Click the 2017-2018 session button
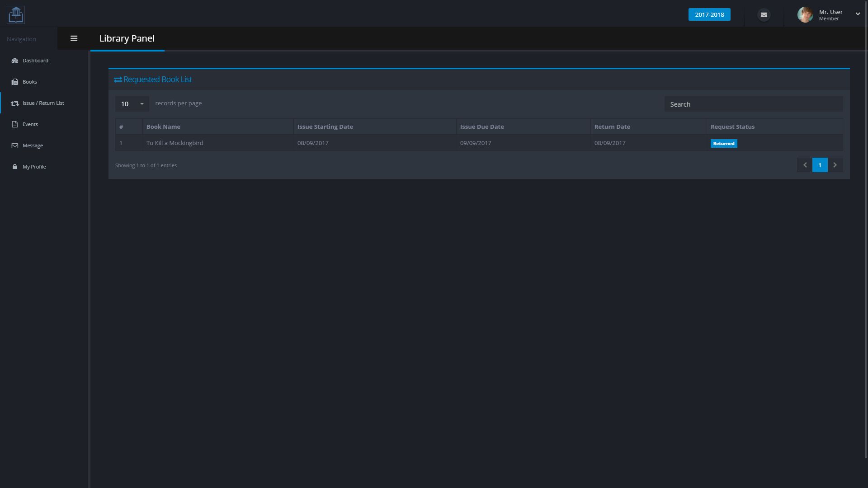Image resolution: width=868 pixels, height=488 pixels. (x=709, y=14)
